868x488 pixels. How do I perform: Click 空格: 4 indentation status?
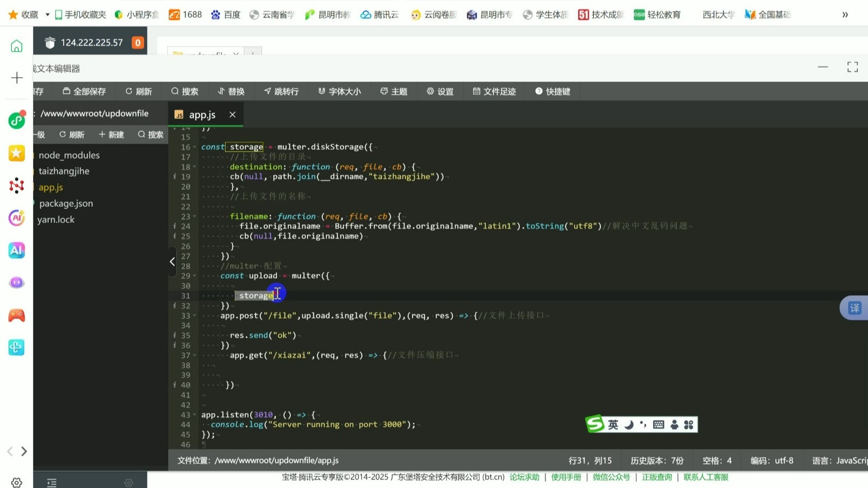coord(717,461)
